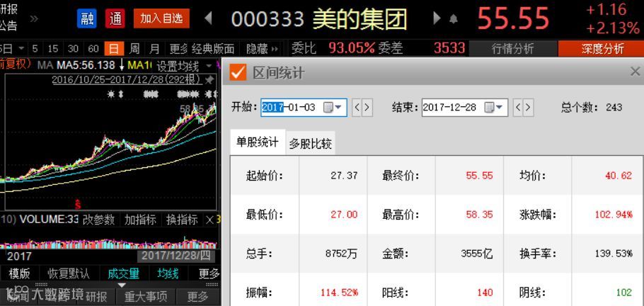The height and width of the screenshot is (306, 644).
Task: Click the 总手 value 8752万
Action: (341, 254)
